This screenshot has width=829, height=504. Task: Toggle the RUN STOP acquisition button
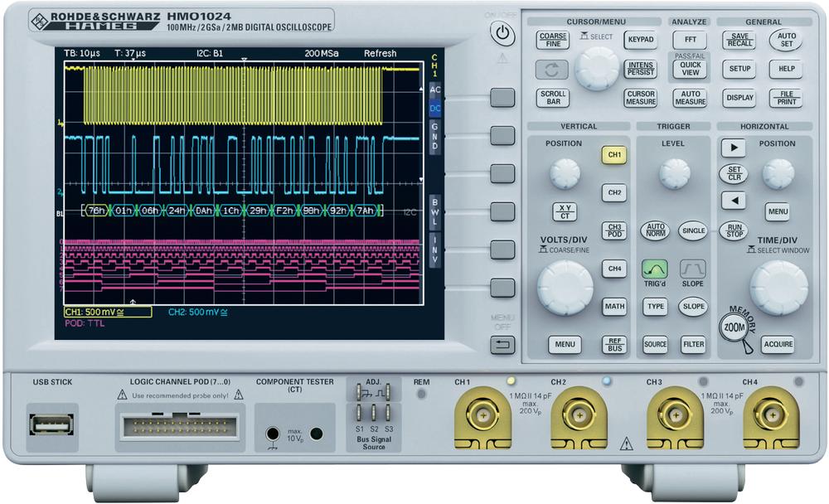(x=732, y=230)
